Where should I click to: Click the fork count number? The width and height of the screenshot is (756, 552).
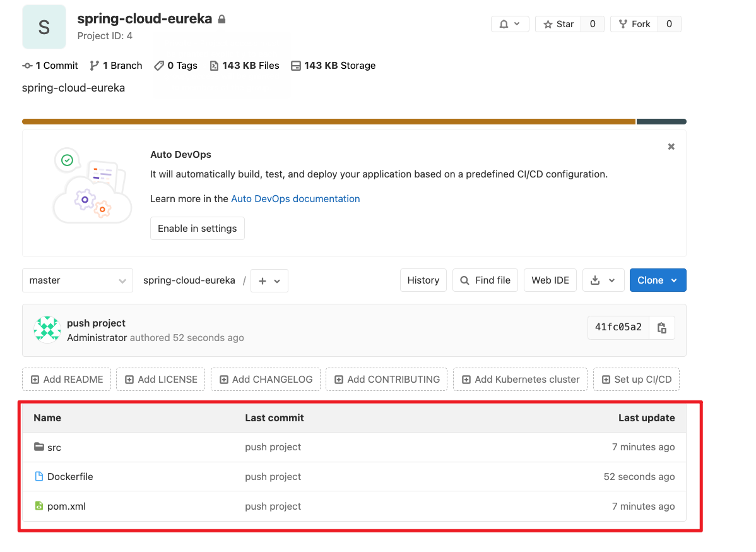click(x=669, y=24)
